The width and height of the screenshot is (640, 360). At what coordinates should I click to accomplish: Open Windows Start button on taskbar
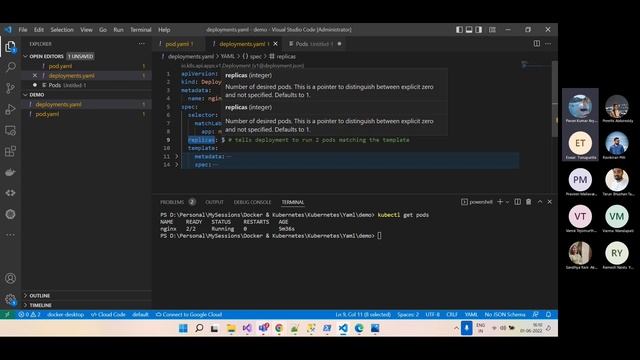(183, 328)
